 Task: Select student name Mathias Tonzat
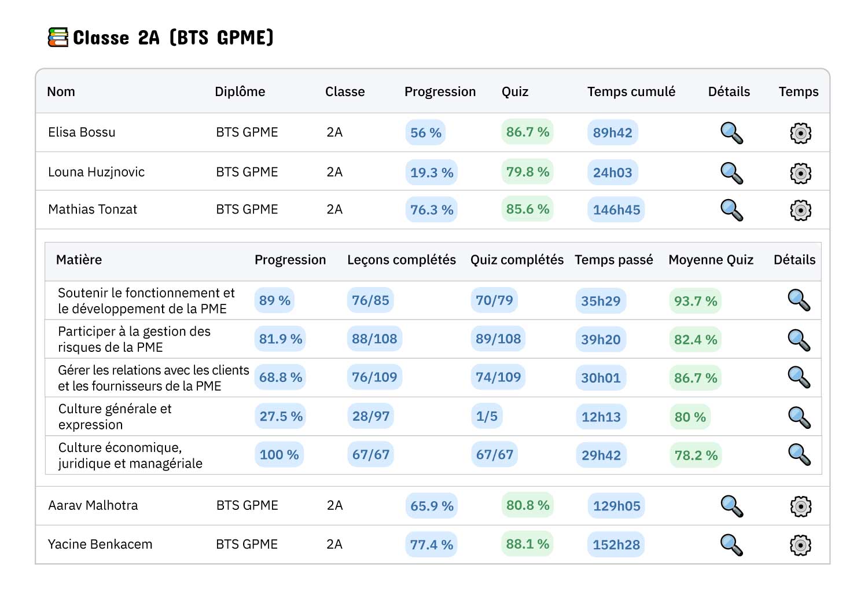pyautogui.click(x=93, y=210)
